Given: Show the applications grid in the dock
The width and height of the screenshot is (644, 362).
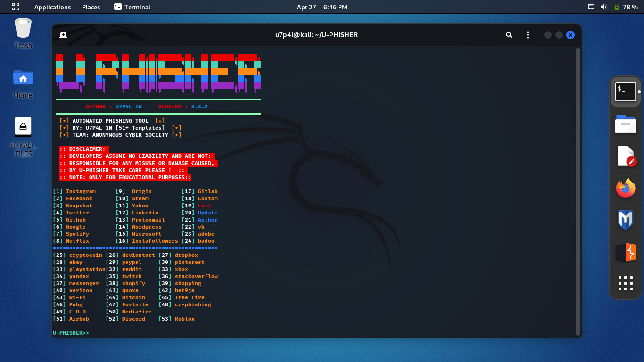Looking at the screenshot, I should (x=626, y=283).
